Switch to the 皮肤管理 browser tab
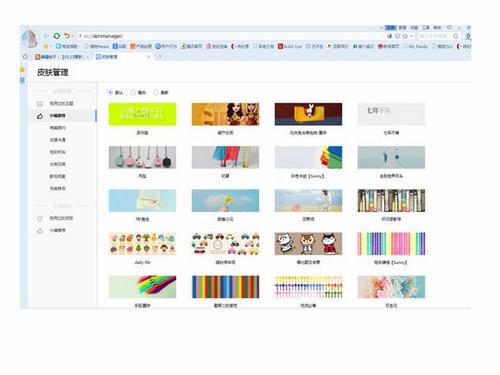Screen dimensions: 500x375 coord(122,57)
